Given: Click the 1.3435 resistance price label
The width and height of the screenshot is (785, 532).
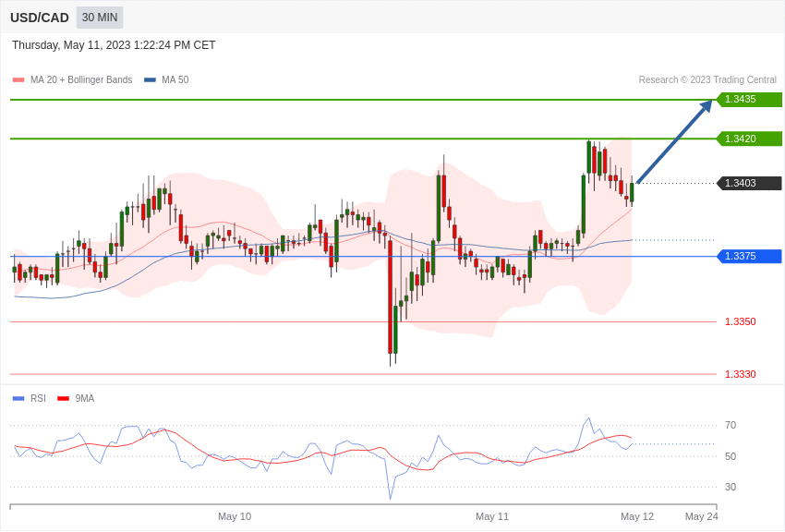Looking at the screenshot, I should point(749,99).
